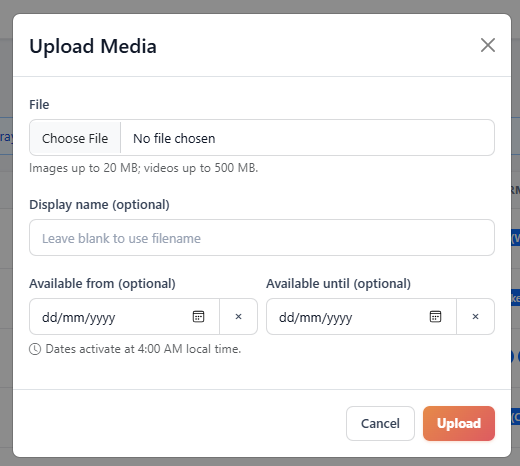Clear the Available from date

[238, 317]
